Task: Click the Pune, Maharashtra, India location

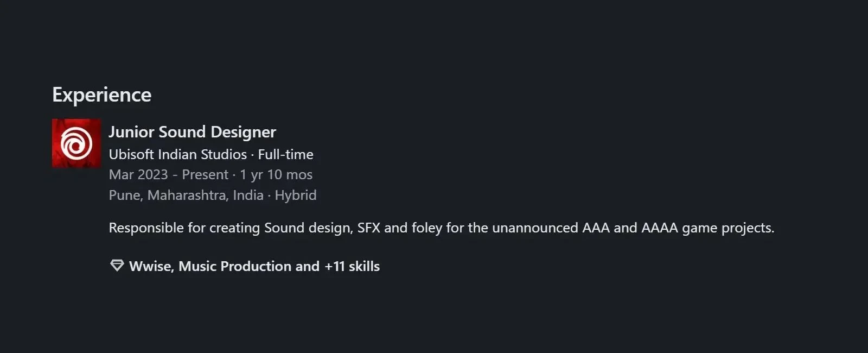Action: [x=186, y=195]
